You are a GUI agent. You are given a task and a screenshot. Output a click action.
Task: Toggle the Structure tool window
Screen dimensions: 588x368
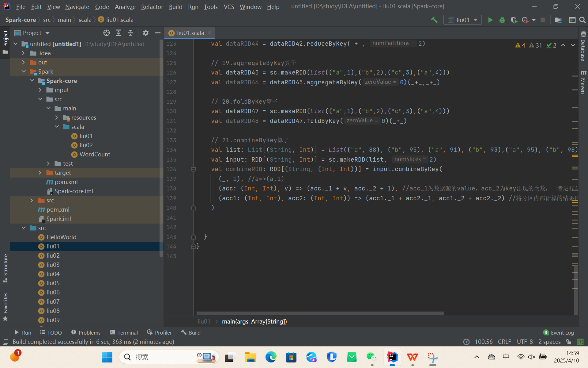click(x=5, y=267)
